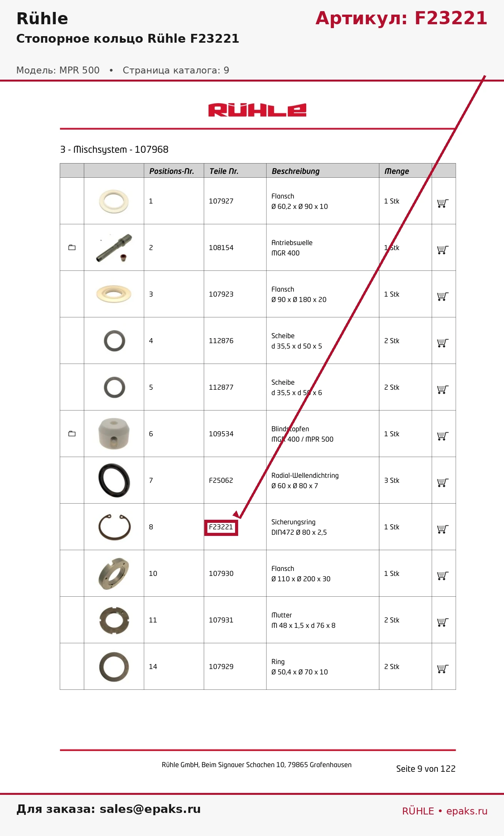Viewport: 504px width, 836px height.
Task: Add Scheibe 112876 to cart
Action: tap(443, 343)
